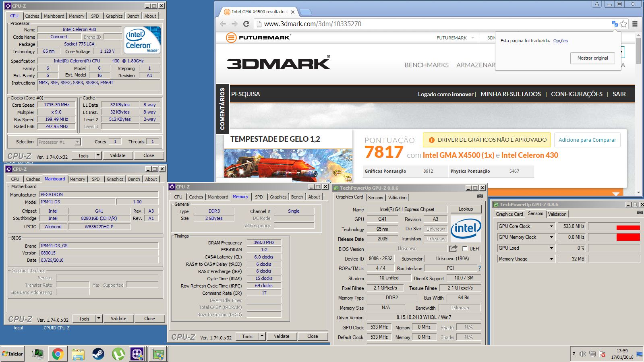644x362 pixels.
Task: Toggle the UEFI checkbox in GPU-Z
Action: pos(465,248)
